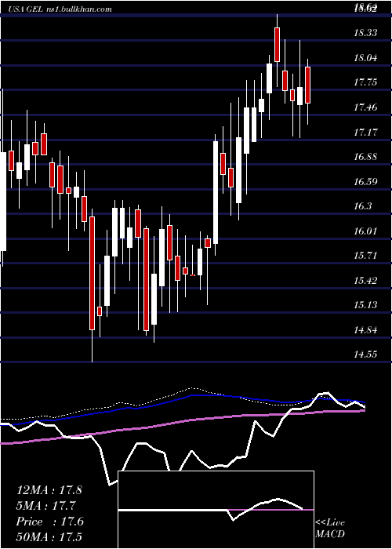Click the 16.88 price axis label
The width and height of the screenshot is (392, 549).
[x=365, y=157]
